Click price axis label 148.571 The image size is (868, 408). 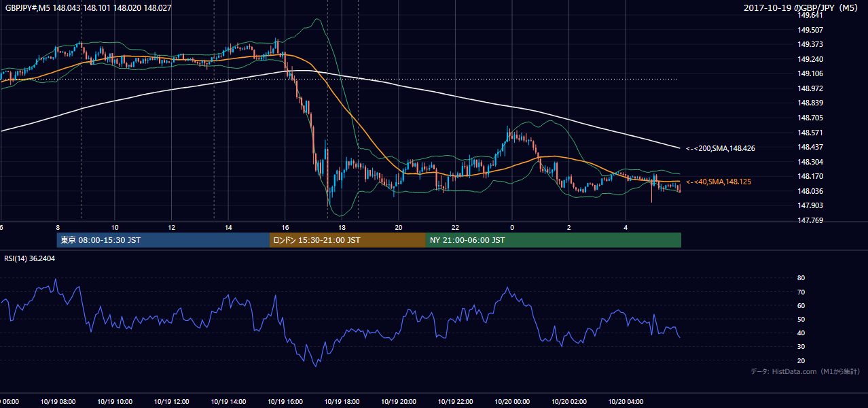810,133
